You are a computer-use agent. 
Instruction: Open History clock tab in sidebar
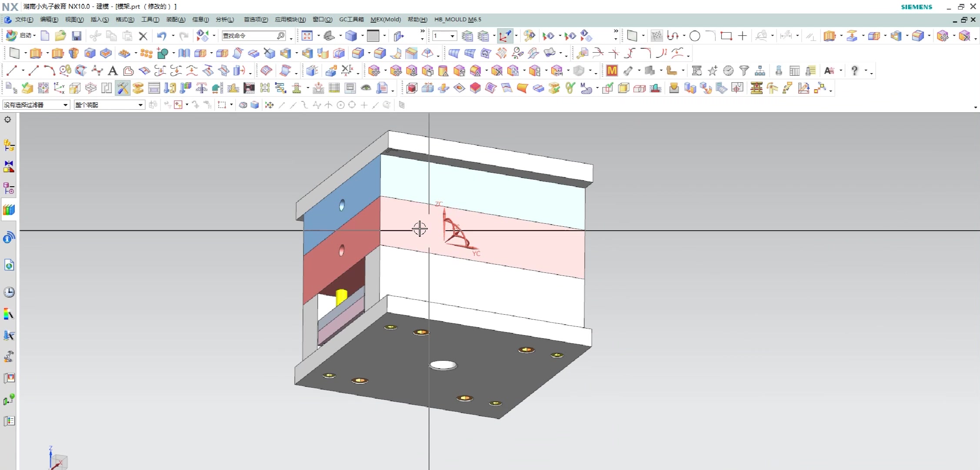[9, 292]
